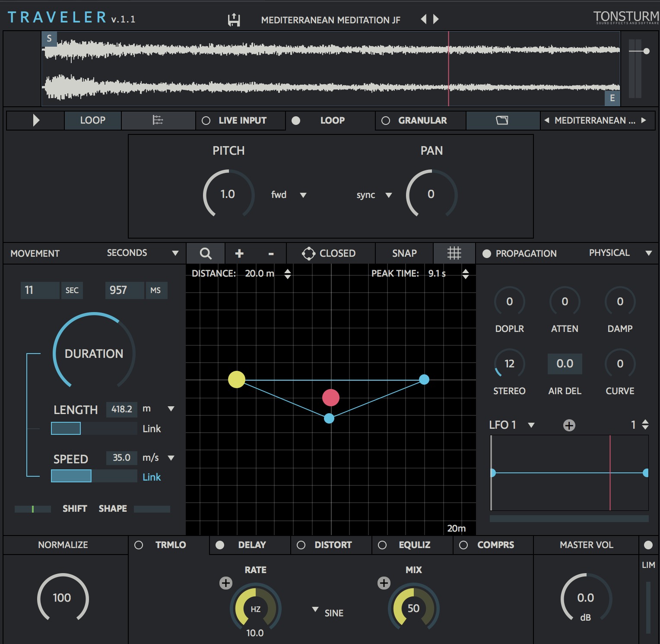This screenshot has width=660, height=644.
Task: Zoom in with the plus icon above the path view
Action: (239, 253)
